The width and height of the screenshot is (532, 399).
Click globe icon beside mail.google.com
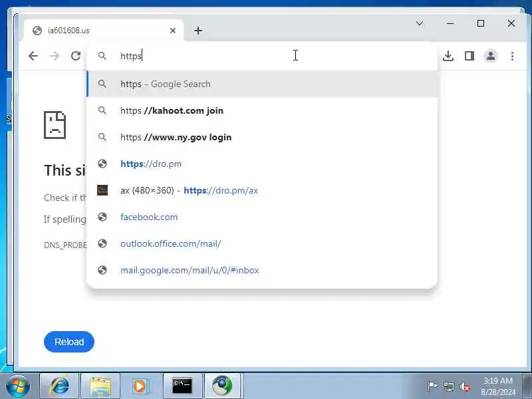(102, 270)
